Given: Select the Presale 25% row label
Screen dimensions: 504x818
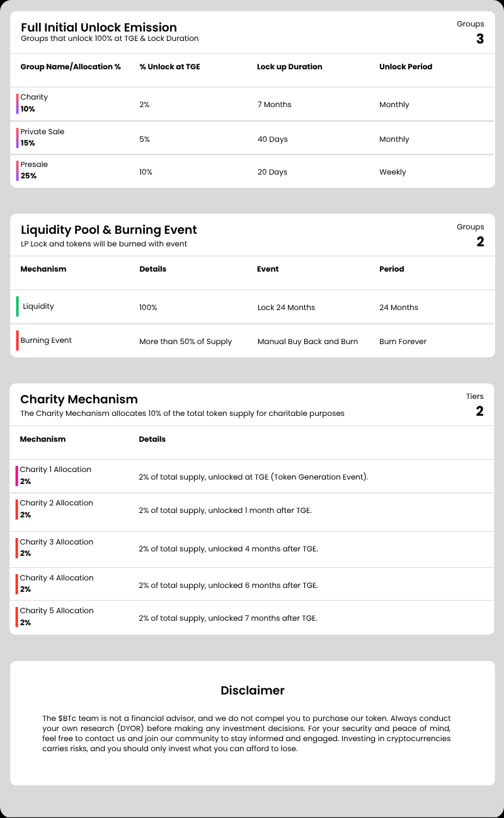Looking at the screenshot, I should [x=34, y=170].
